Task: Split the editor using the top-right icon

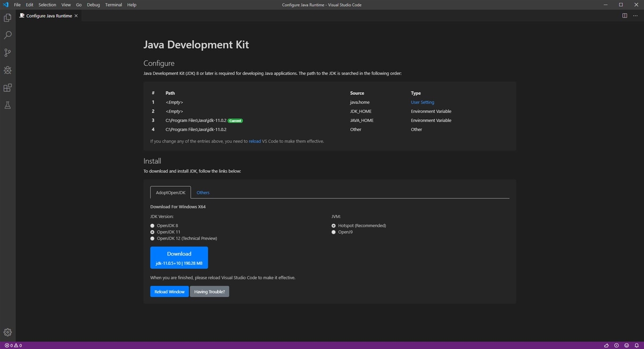Action: click(623, 16)
